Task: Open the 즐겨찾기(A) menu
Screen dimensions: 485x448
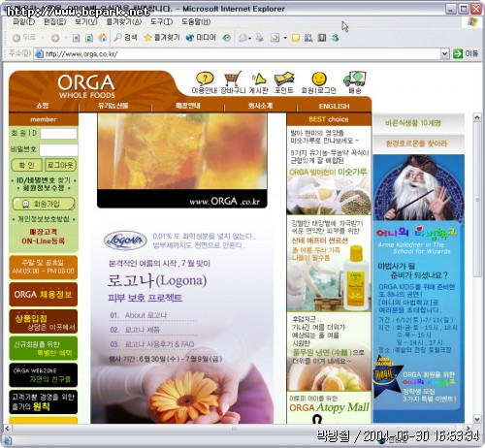Action: click(x=124, y=22)
